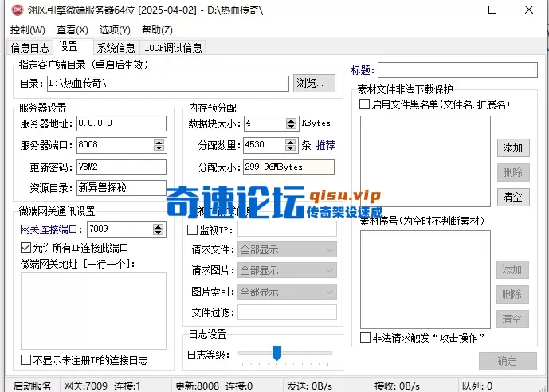The height and width of the screenshot is (392, 549).
Task: Enable 不显示未注册IP的连接日志 checkbox
Action: pos(25,360)
